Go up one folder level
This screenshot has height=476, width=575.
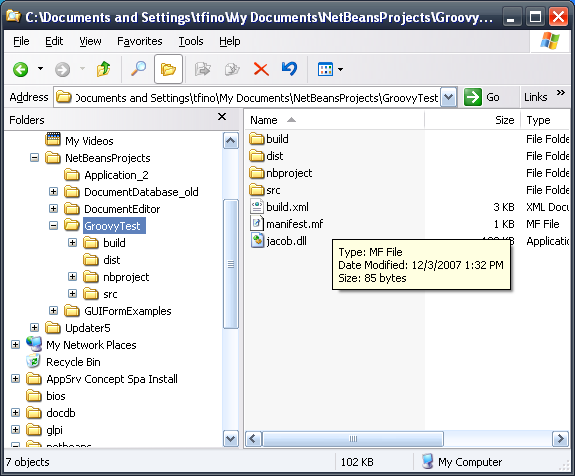(x=103, y=69)
